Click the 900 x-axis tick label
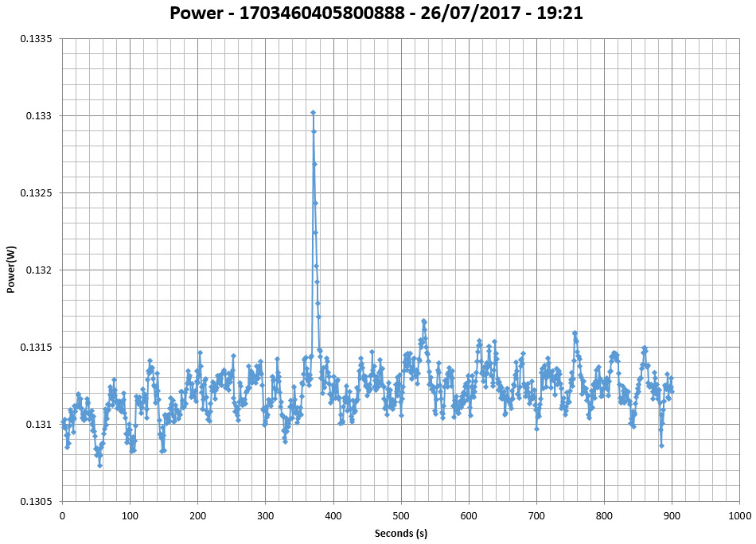This screenshot has width=756, height=544. click(x=672, y=516)
